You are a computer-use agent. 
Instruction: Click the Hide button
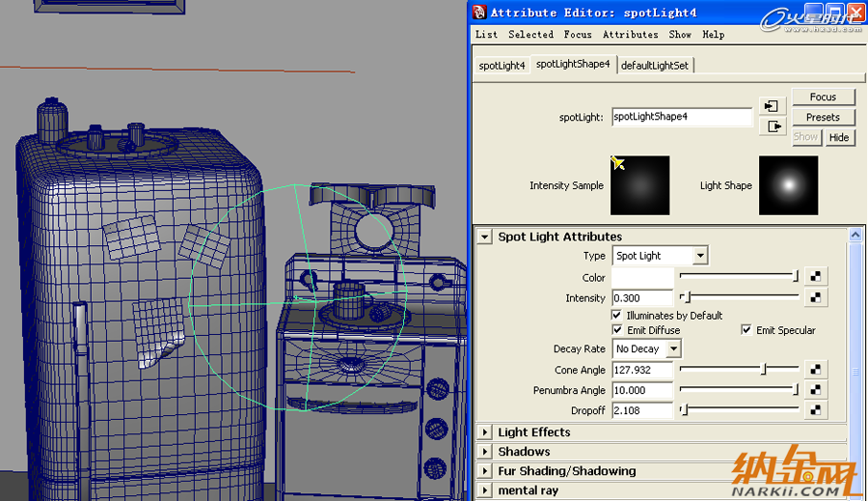click(839, 137)
